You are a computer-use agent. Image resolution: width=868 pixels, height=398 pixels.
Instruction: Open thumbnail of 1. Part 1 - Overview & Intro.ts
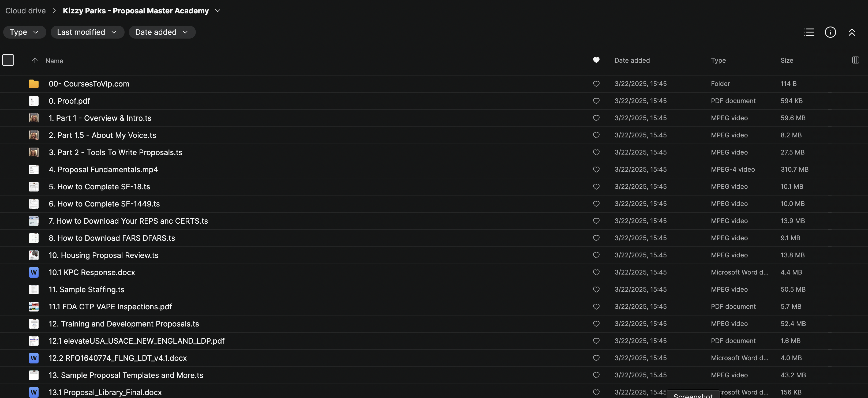click(x=34, y=118)
